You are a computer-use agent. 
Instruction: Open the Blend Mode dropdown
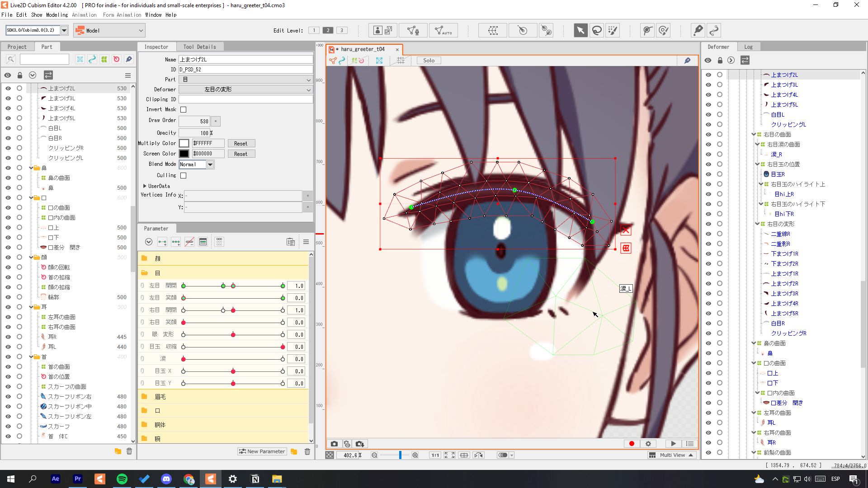197,164
